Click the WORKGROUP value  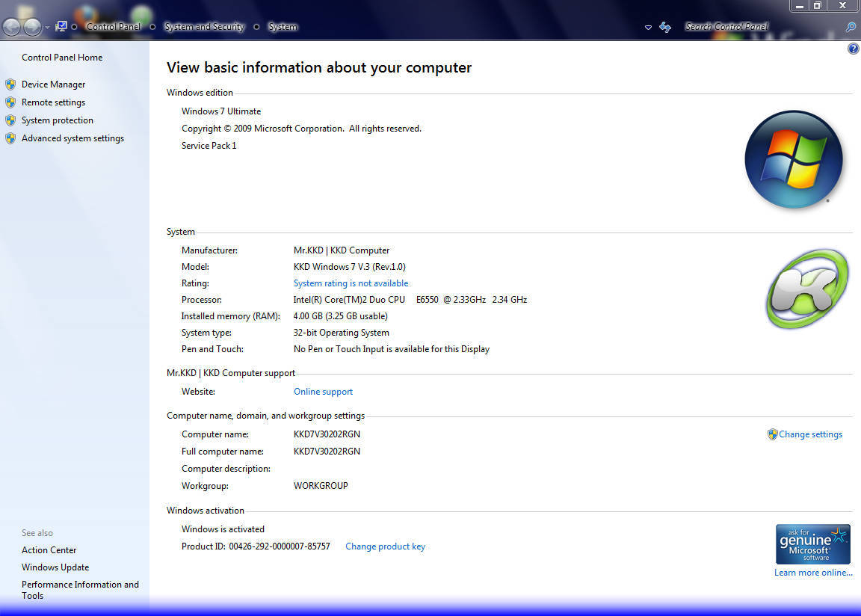click(321, 486)
